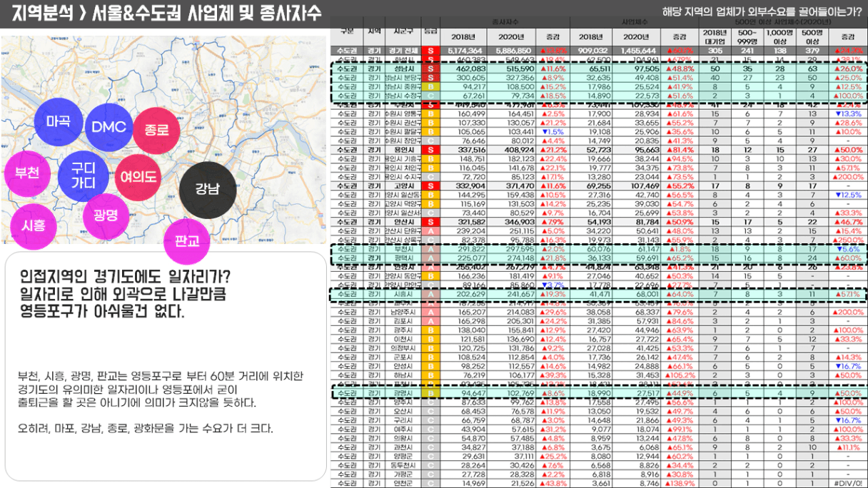Click the line 영등포구가 아쉬울건 없다.
The width and height of the screenshot is (868, 488).
coord(102,311)
